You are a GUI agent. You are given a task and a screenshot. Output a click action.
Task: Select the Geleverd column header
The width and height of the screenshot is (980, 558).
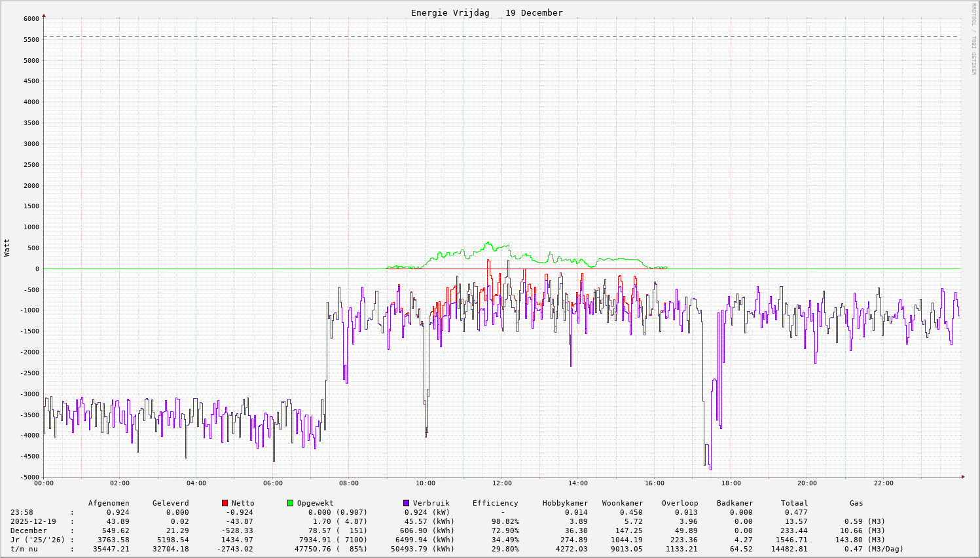(x=170, y=503)
